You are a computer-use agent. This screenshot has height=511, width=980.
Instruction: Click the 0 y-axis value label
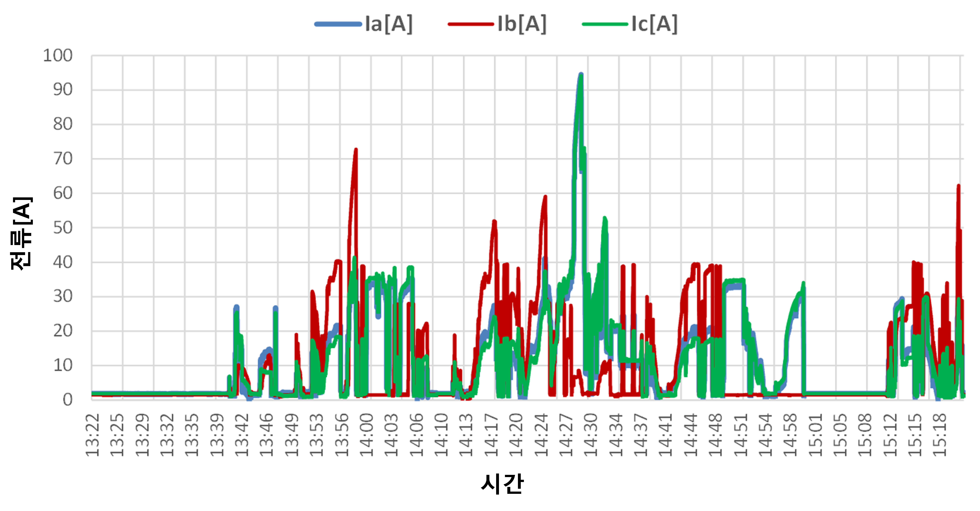pyautogui.click(x=68, y=400)
